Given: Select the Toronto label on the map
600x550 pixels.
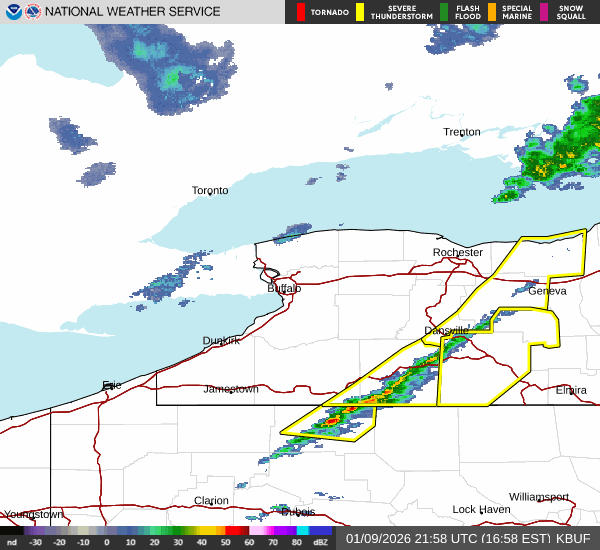Looking at the screenshot, I should [210, 190].
